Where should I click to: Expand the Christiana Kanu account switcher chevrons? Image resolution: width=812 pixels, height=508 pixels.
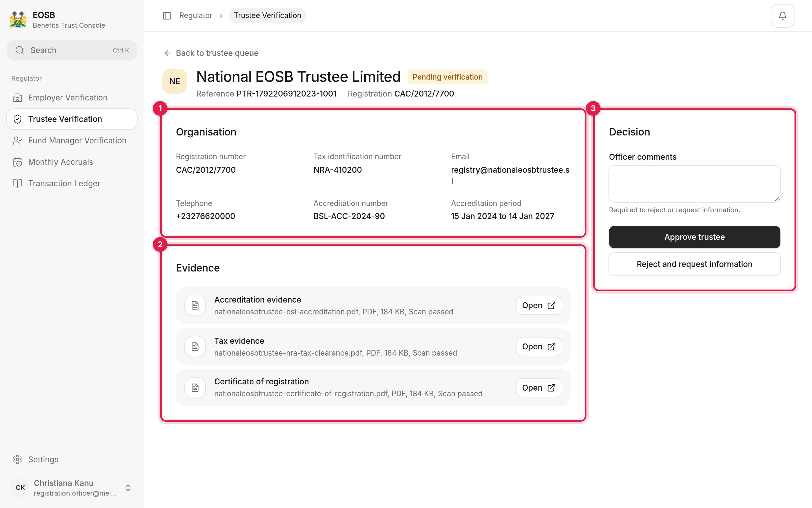click(x=128, y=487)
